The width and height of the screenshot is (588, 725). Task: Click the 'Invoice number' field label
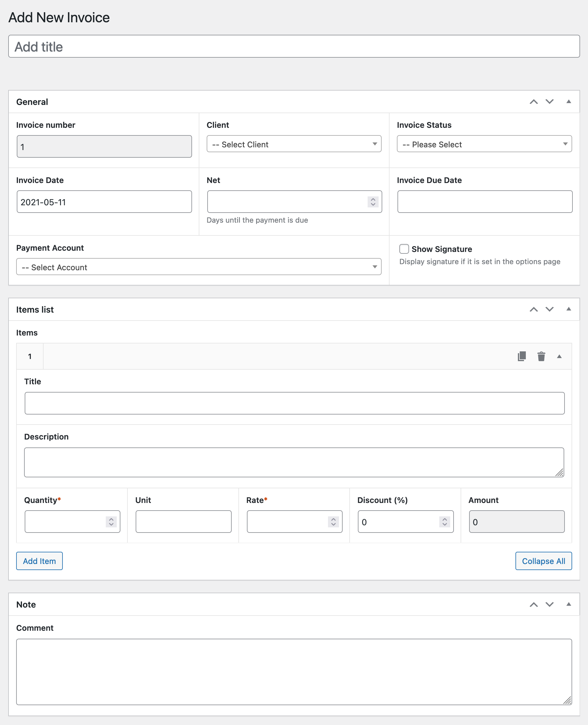(x=46, y=125)
